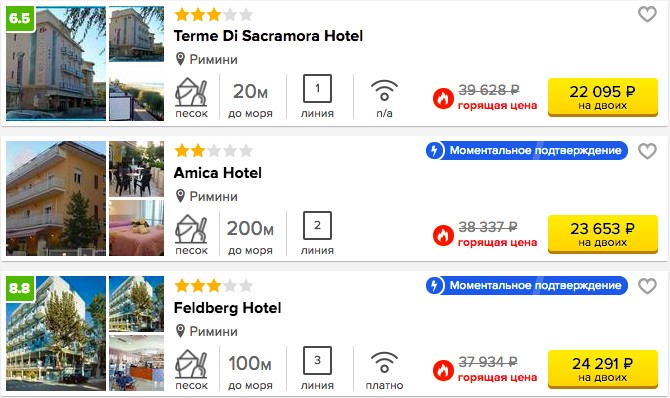This screenshot has width=670, height=398.
Task: Toggle favorite heart for Amica Hotel
Action: point(647,151)
